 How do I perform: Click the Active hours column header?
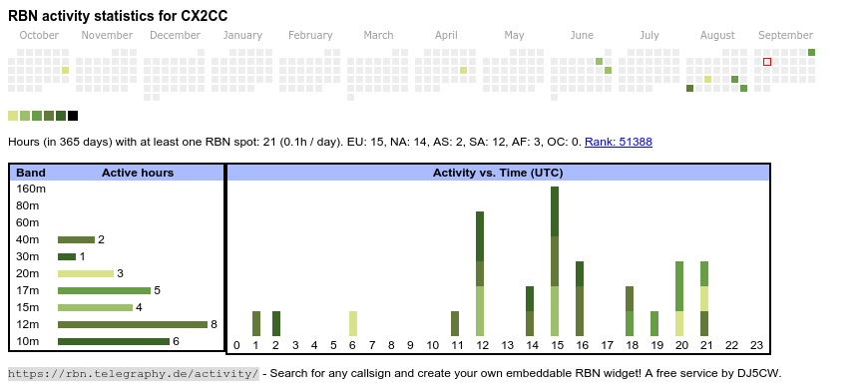[x=138, y=173]
